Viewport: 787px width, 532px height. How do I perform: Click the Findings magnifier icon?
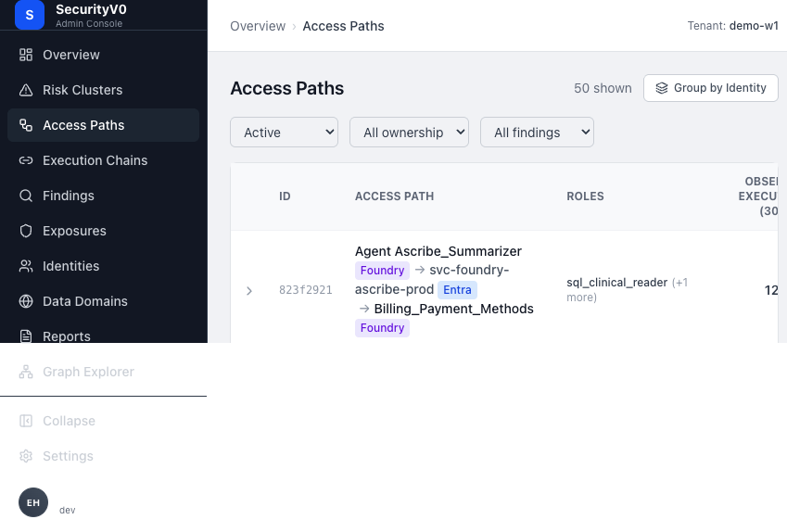pyautogui.click(x=26, y=196)
